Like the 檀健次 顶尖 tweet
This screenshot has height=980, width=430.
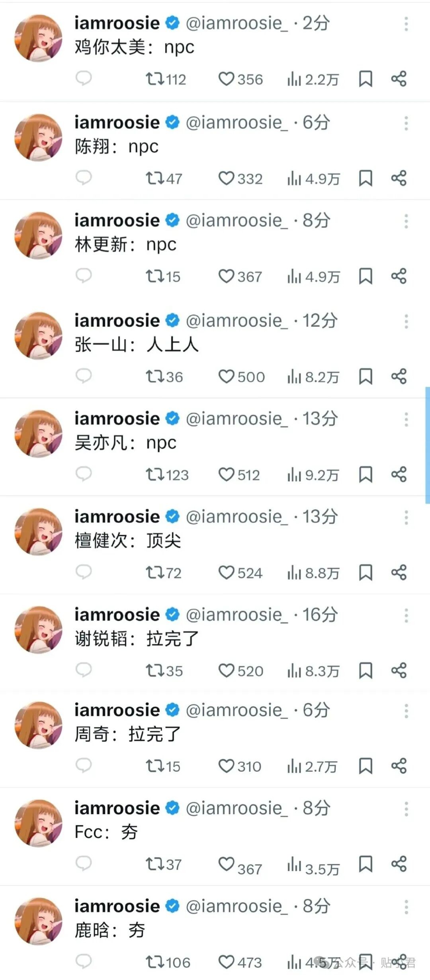tap(240, 573)
